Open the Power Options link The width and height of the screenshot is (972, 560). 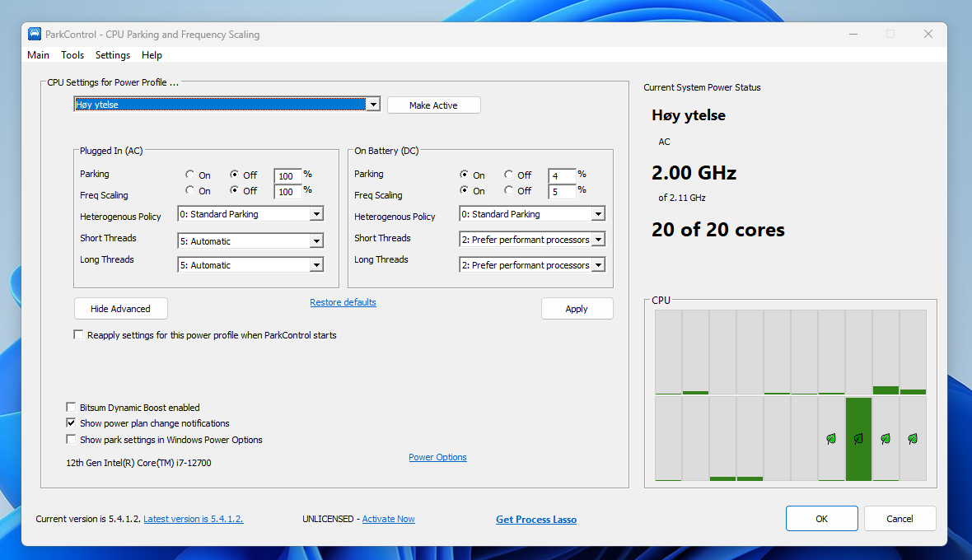pos(437,457)
